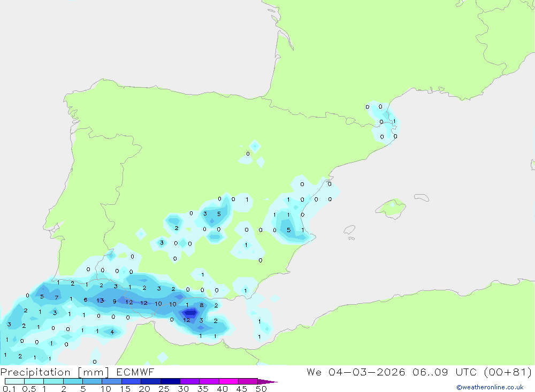Click the date 'We 04-03-2026' text
Screen dimensions: 535x392
click(x=356, y=372)
